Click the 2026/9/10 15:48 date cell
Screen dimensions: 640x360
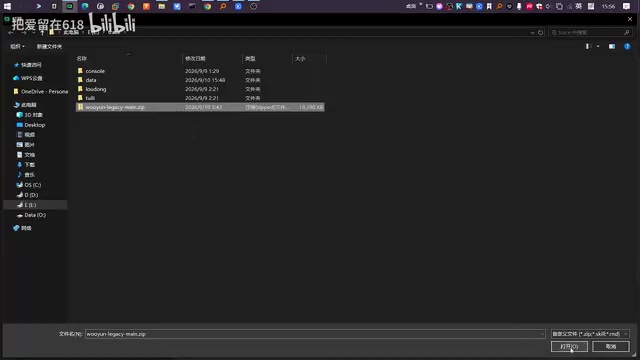click(x=205, y=80)
